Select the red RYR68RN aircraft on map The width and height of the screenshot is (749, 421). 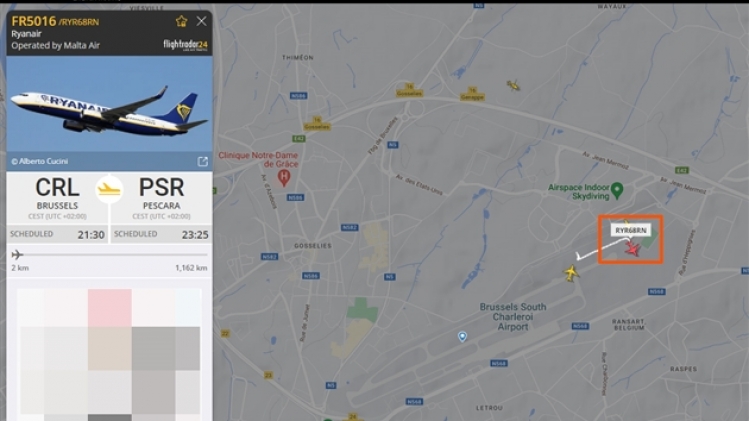click(633, 249)
